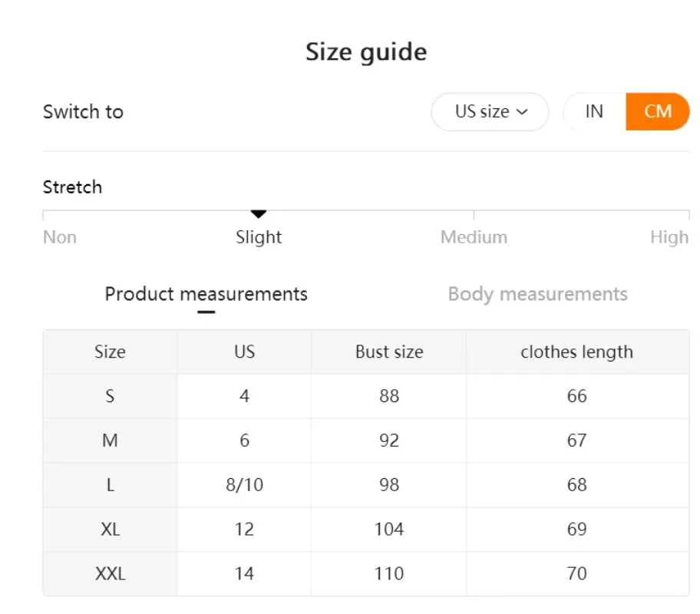Viewport: 700px width, 614px height.
Task: Click the 8/10 US size cell
Action: pyautogui.click(x=244, y=485)
